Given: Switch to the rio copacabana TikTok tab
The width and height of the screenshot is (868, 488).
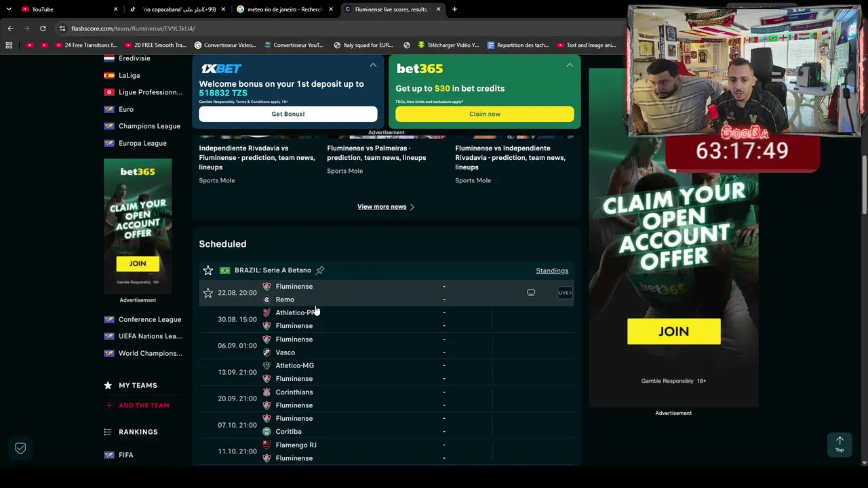Looking at the screenshot, I should coord(178,9).
